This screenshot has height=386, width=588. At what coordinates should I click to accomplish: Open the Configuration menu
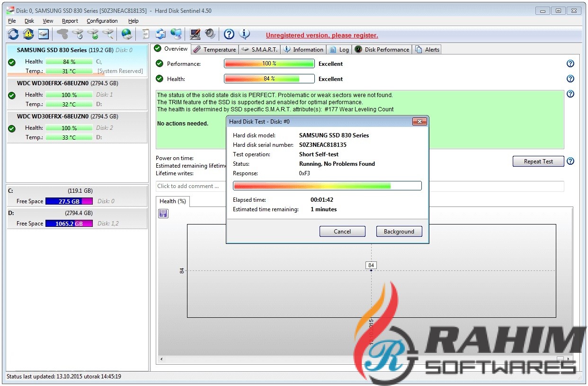(102, 21)
